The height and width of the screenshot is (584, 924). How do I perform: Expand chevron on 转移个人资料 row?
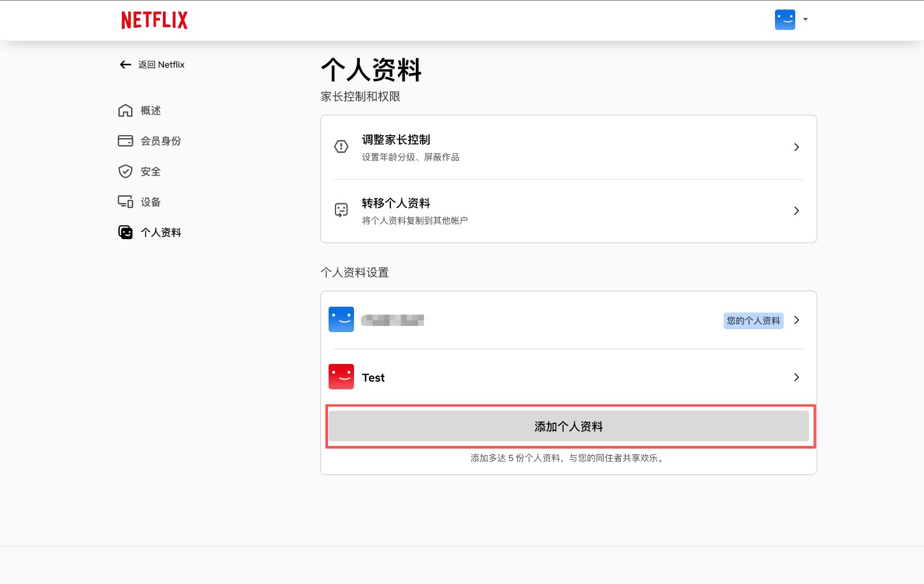pos(796,211)
